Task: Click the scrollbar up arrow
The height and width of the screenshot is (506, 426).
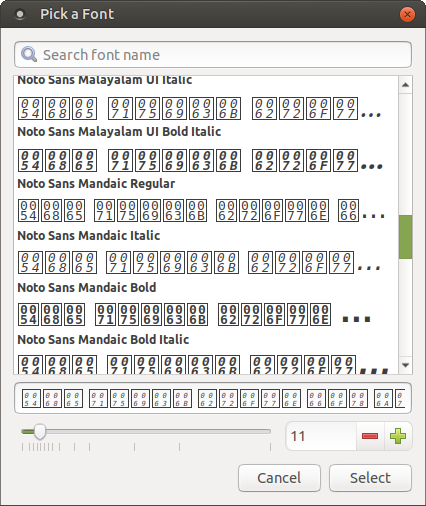Action: 405,85
